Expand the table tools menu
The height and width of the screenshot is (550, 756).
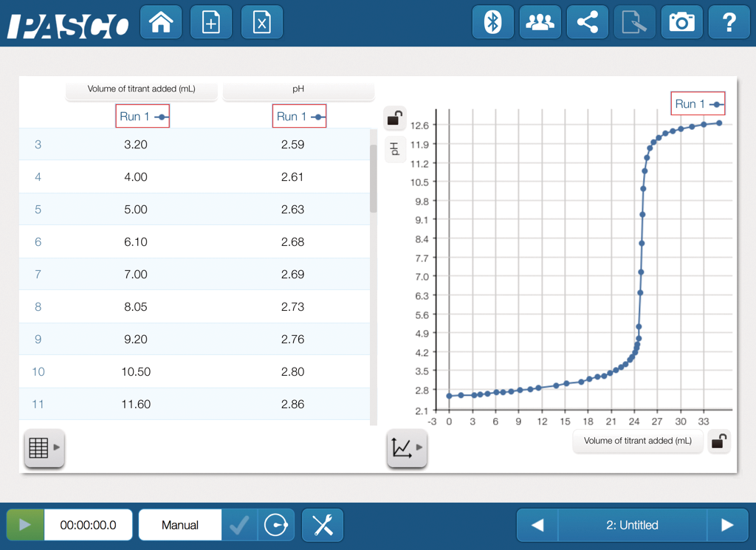(x=44, y=447)
